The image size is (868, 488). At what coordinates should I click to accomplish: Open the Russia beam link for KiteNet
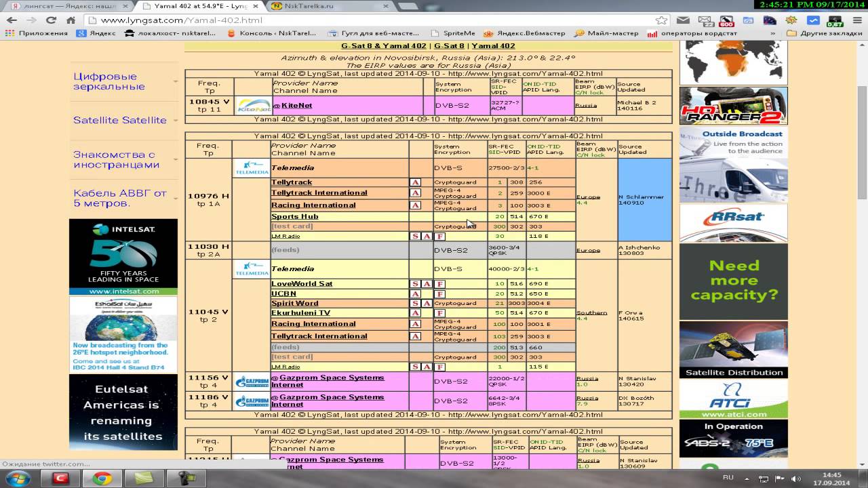(x=587, y=106)
